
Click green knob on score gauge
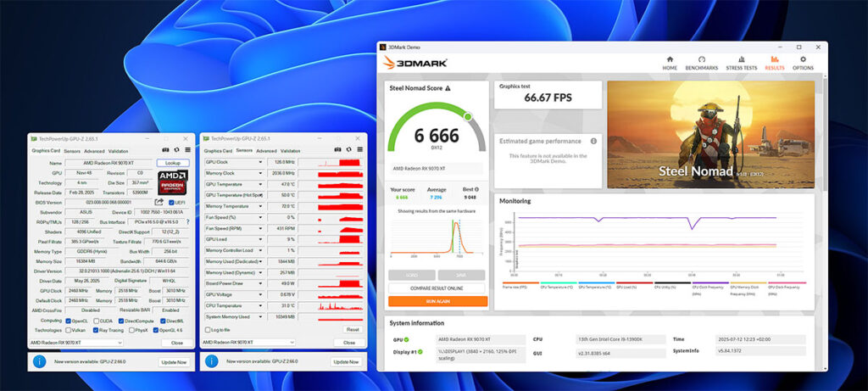(468, 117)
